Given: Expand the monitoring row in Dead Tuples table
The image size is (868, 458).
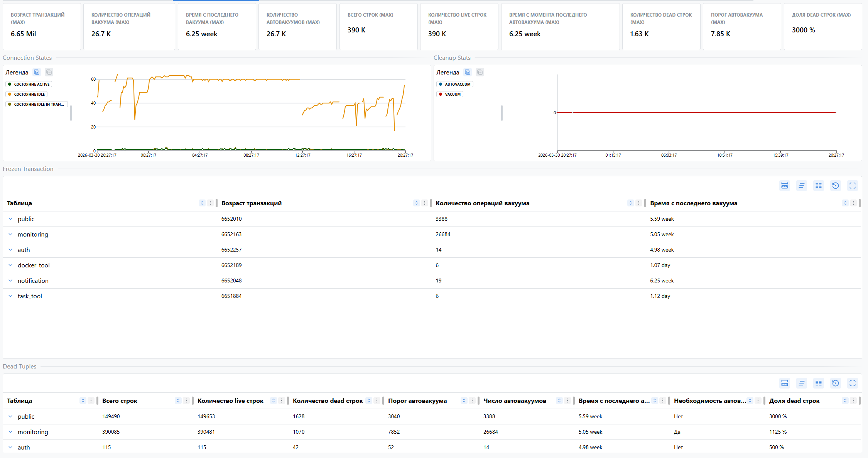Looking at the screenshot, I should (10, 432).
